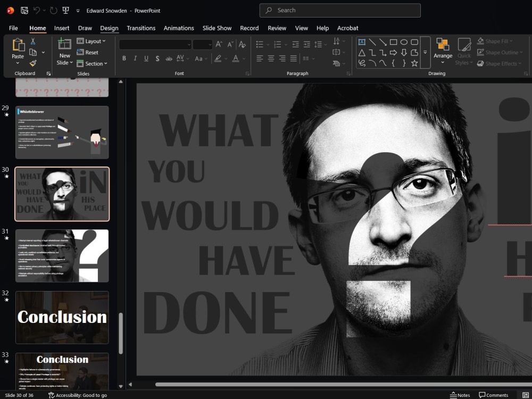Toggle Underline formatting
Viewport: 532px width, 399px height.
pyautogui.click(x=146, y=59)
